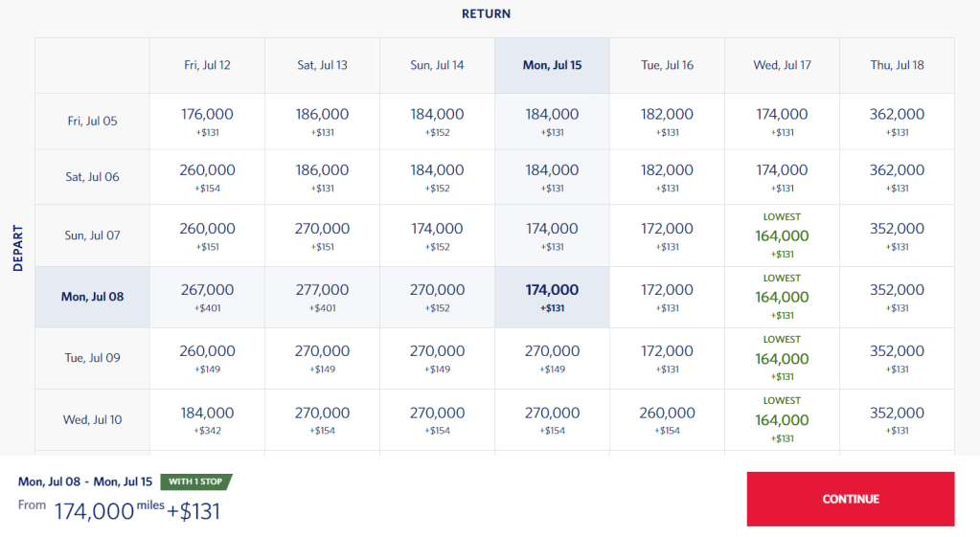Select the Wed, Jul 10 depart row header
This screenshot has width=980, height=537.
click(92, 419)
